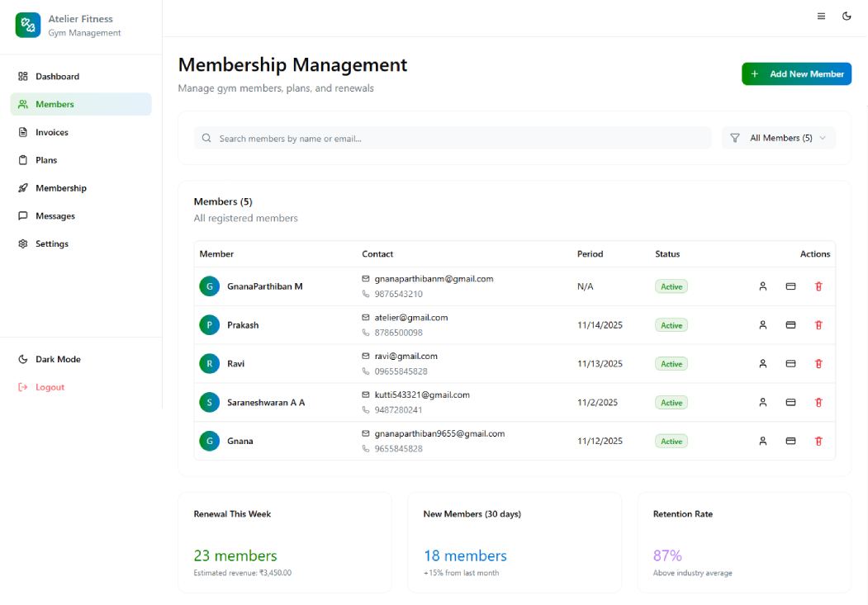Click the member search input field
This screenshot has width=868, height=605.
453,139
